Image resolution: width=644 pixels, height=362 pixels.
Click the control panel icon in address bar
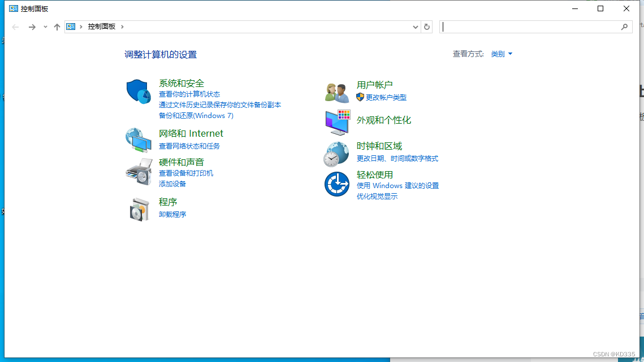click(71, 27)
